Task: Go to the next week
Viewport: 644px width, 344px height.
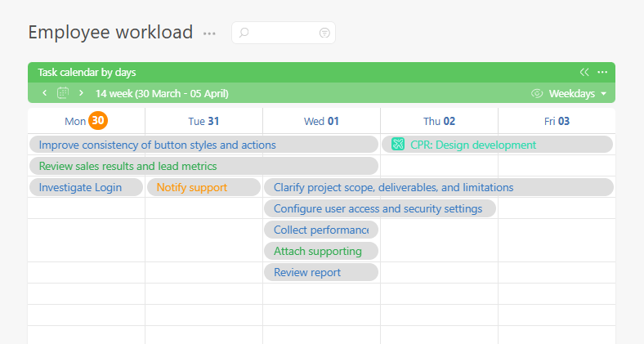Action: coord(81,93)
